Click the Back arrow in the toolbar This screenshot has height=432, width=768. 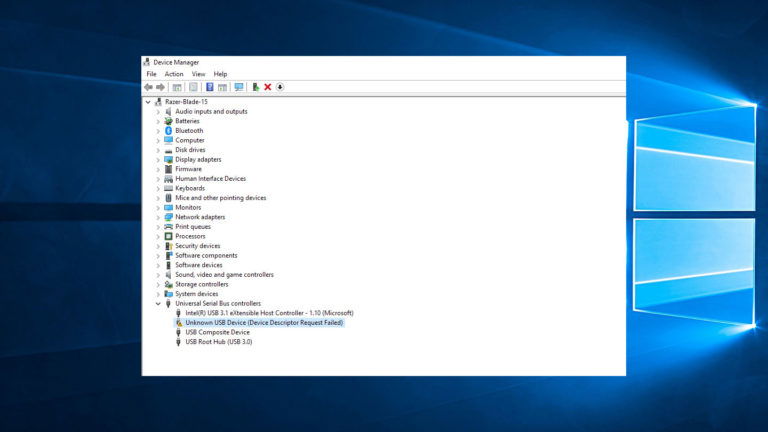148,87
